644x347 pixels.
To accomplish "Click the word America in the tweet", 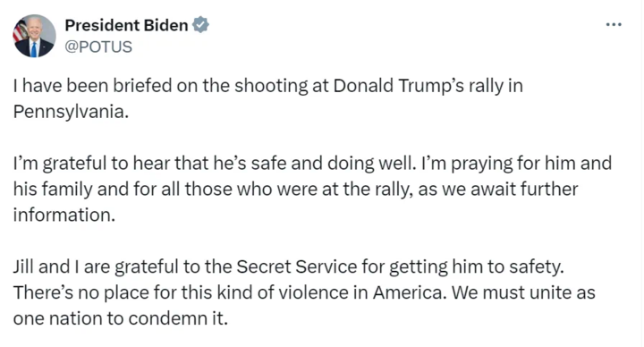I will [410, 292].
